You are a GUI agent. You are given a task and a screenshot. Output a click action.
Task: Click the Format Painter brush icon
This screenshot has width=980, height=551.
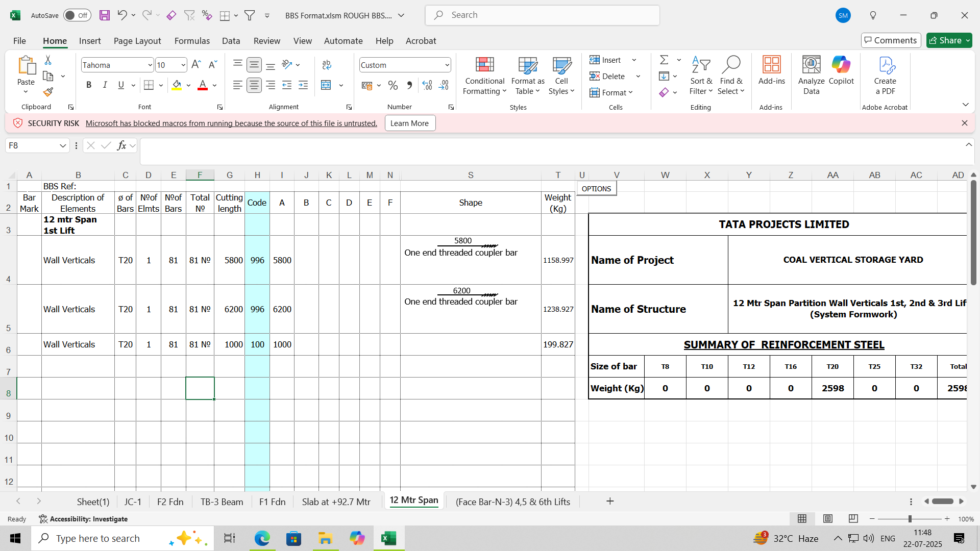(48, 92)
